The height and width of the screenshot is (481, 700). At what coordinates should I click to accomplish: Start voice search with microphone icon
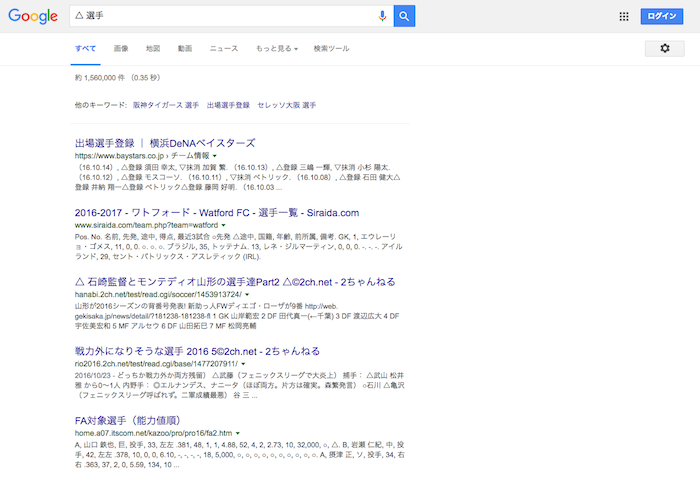[x=382, y=16]
